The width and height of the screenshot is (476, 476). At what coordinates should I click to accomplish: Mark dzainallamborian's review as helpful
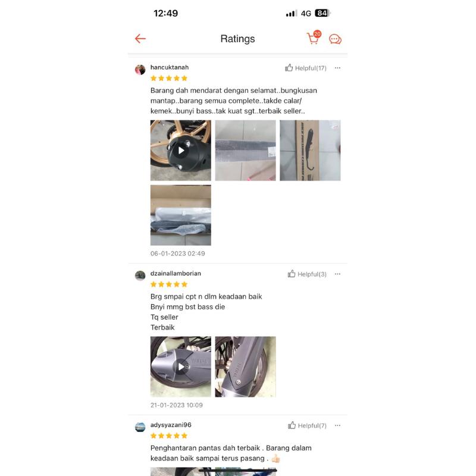tap(306, 274)
